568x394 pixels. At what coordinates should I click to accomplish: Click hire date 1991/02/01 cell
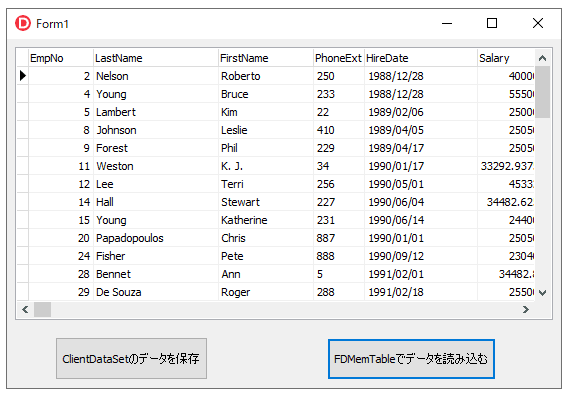pyautogui.click(x=421, y=274)
